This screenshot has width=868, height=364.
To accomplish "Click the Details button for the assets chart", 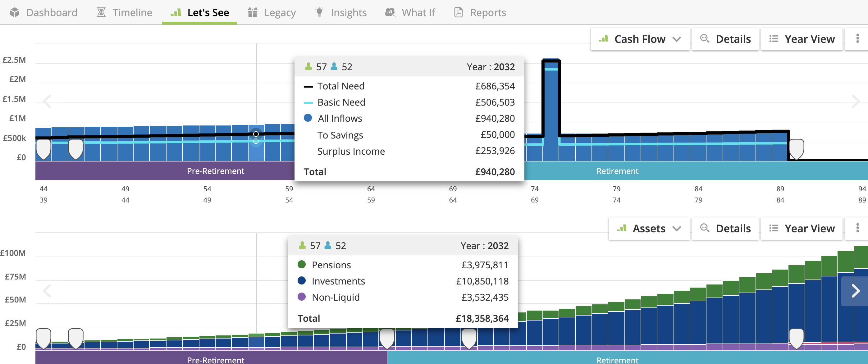I will tap(725, 228).
